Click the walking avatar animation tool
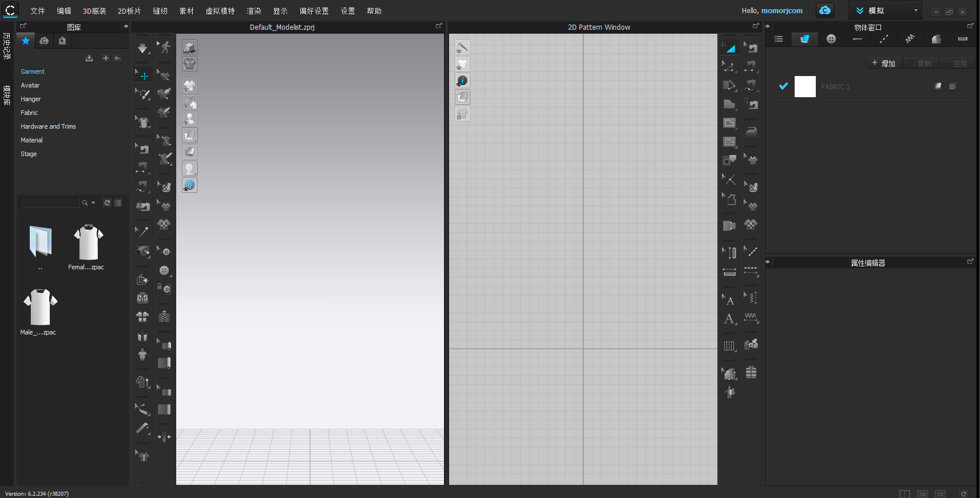Viewport: 980px width, 498px height. click(x=165, y=47)
